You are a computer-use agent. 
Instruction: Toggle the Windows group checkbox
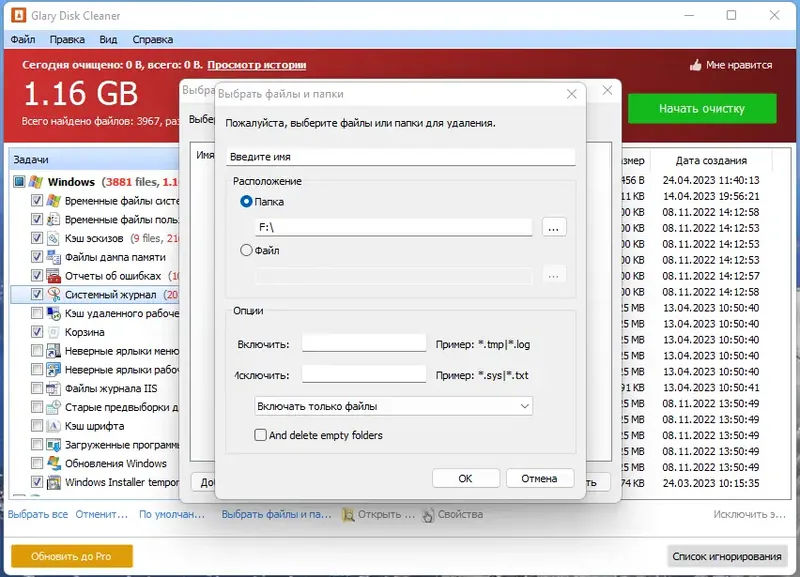19,182
